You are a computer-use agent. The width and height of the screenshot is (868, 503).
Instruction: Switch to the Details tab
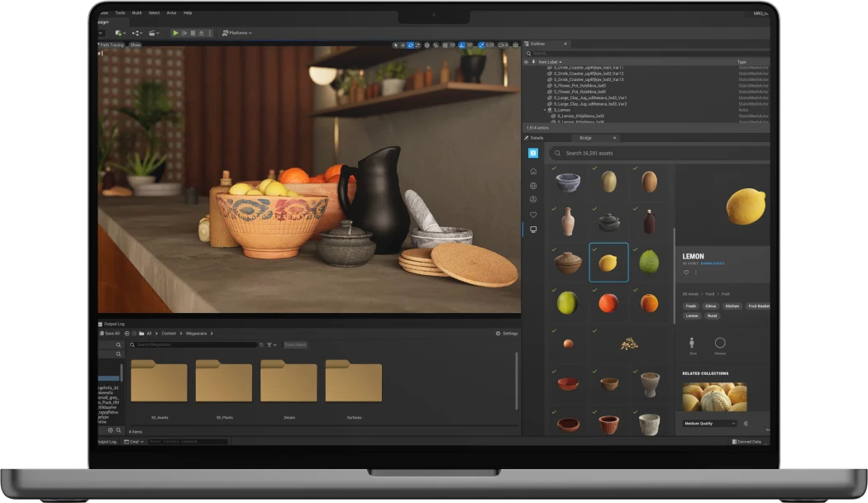coord(537,138)
